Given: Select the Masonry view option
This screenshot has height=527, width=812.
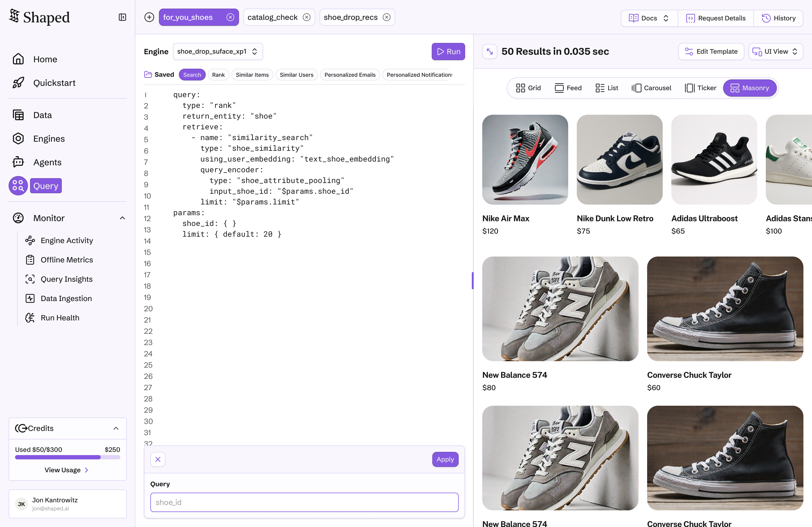Looking at the screenshot, I should click(749, 88).
